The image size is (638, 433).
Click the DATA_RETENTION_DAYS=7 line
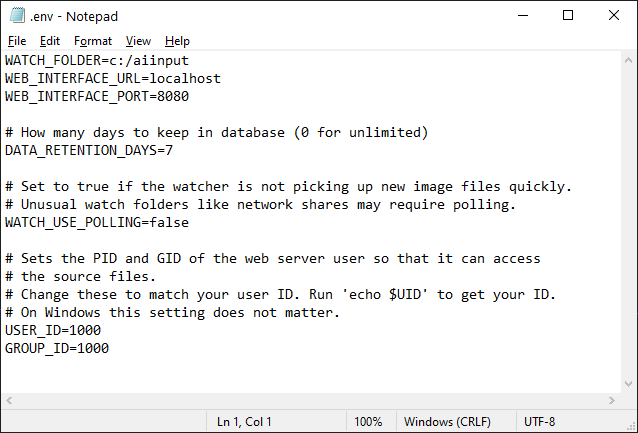(89, 150)
